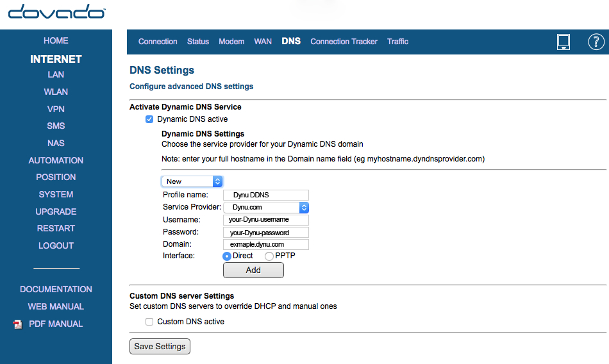Switch to the Connection tab
The image size is (609, 364).
click(158, 42)
